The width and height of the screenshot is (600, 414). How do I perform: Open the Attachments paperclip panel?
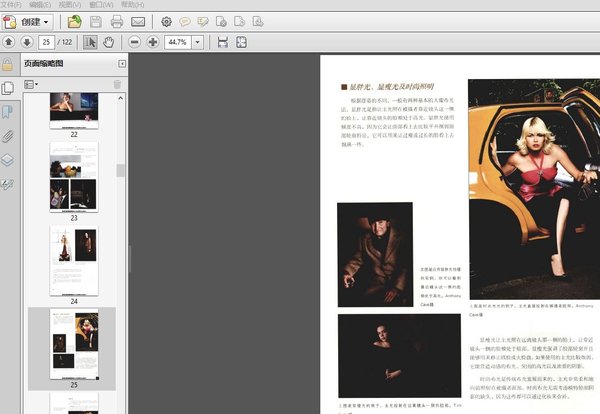point(8,136)
